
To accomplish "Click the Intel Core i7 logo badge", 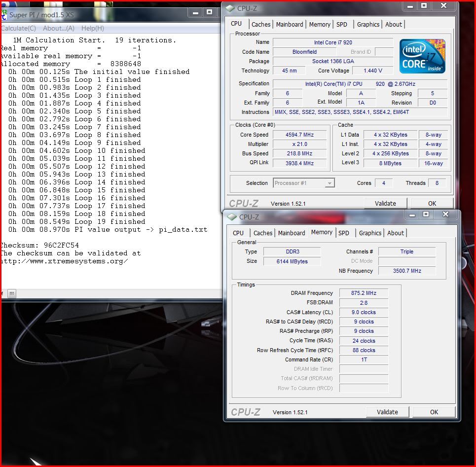I will pyautogui.click(x=422, y=56).
